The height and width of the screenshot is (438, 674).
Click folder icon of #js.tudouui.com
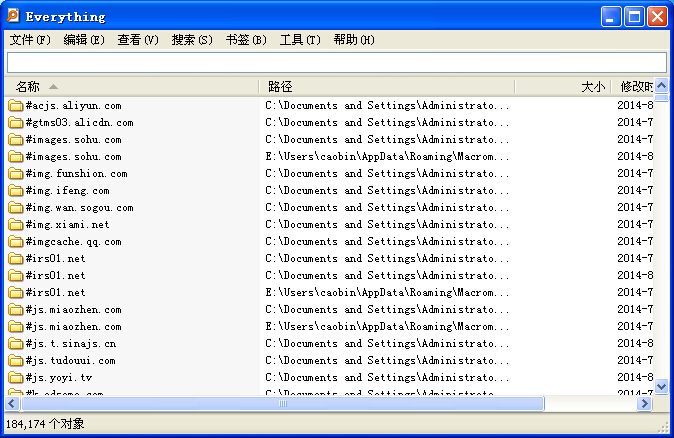tap(15, 361)
